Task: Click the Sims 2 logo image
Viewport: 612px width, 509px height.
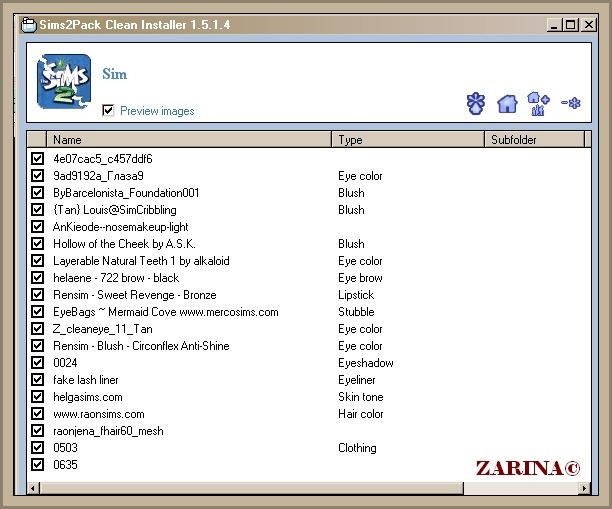Action: tap(64, 82)
